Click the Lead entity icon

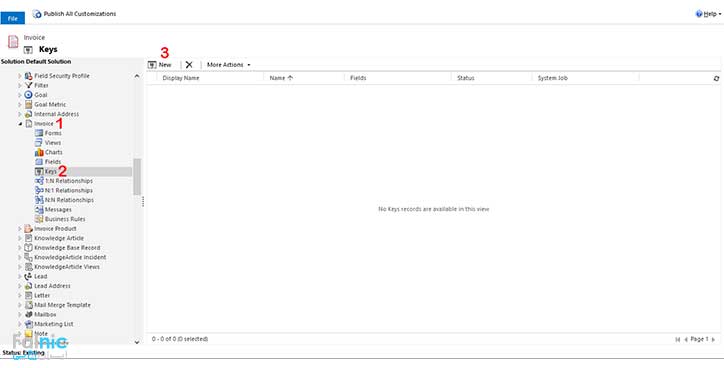pos(28,276)
